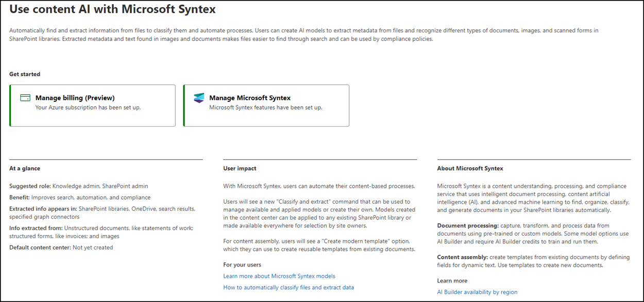This screenshot has width=644, height=302.
Task: Open How to automatically classify files and extract data
Action: click(x=288, y=287)
